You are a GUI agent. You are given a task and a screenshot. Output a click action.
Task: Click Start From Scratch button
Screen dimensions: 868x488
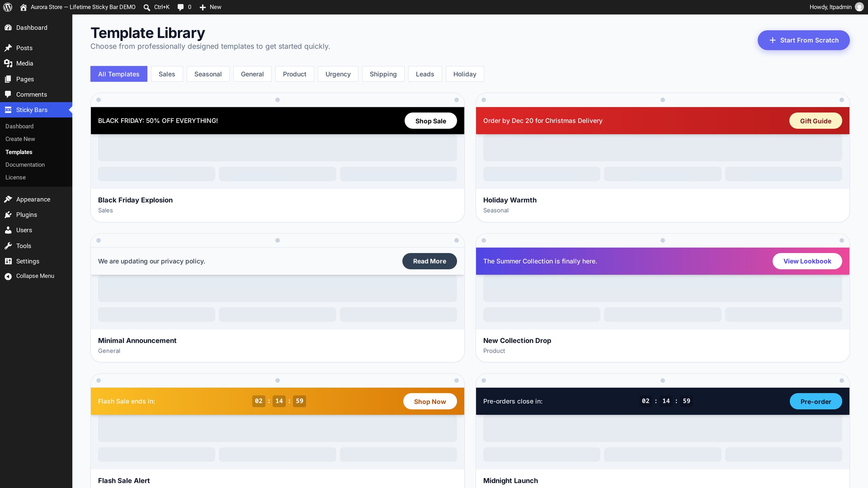pyautogui.click(x=804, y=40)
